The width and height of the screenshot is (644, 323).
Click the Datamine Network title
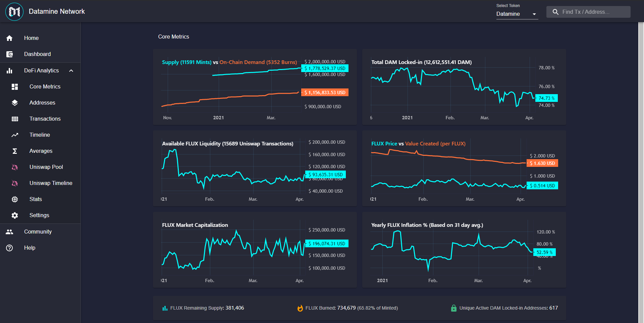pyautogui.click(x=57, y=11)
